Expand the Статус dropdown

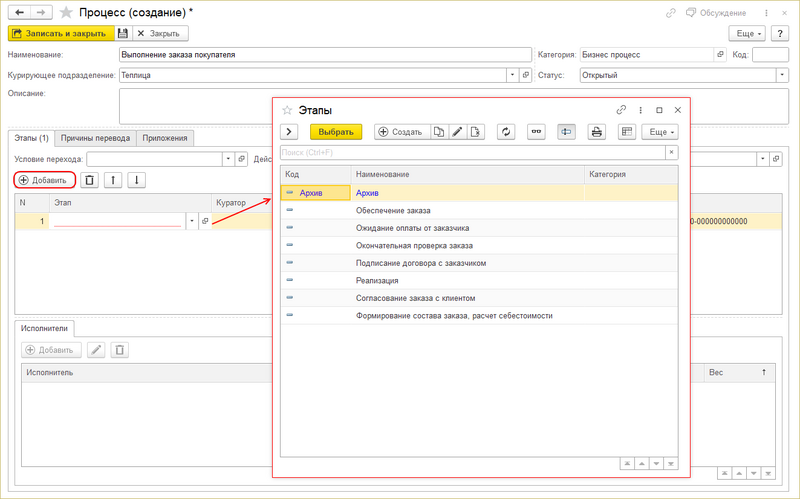[x=782, y=75]
